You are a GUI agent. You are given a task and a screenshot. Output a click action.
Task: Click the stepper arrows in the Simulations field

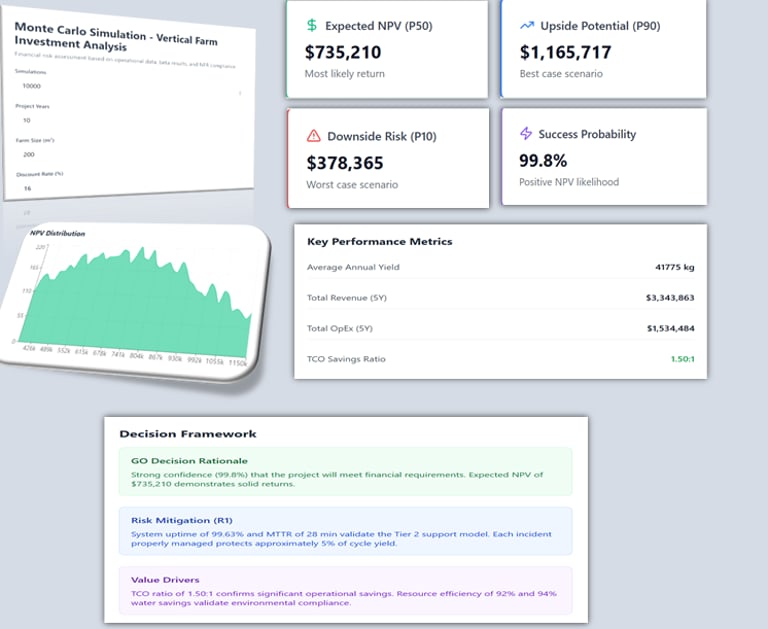point(240,93)
